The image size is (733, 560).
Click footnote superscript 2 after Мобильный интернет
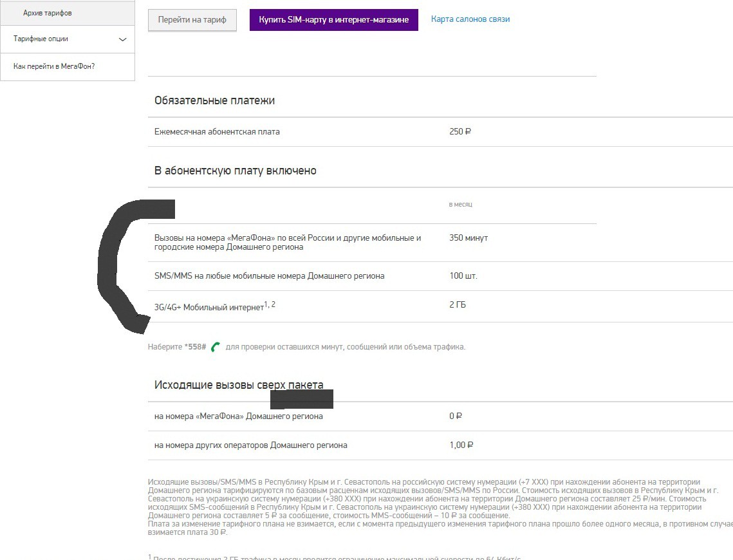274,304
